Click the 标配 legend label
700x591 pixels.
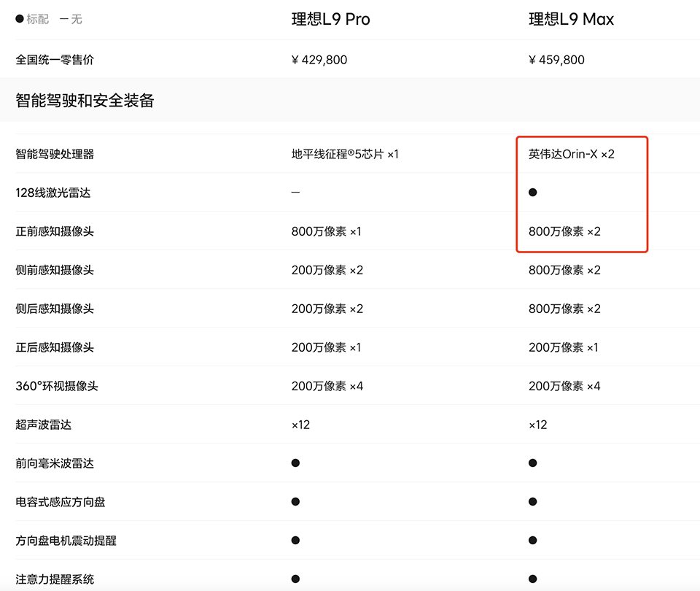click(37, 19)
